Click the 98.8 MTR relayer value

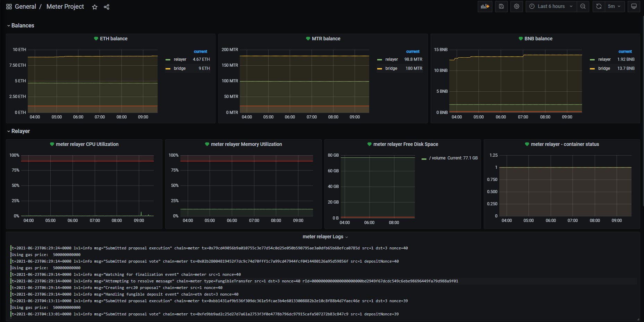point(413,59)
